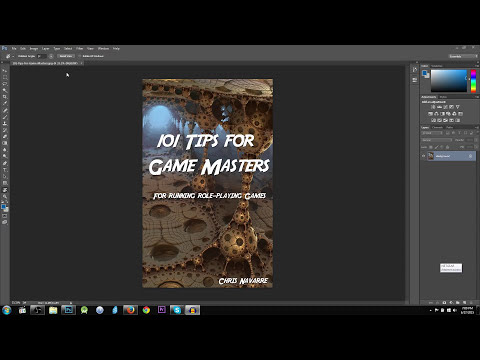Select the Pen tool
480x360 pixels.
[x=5, y=163]
